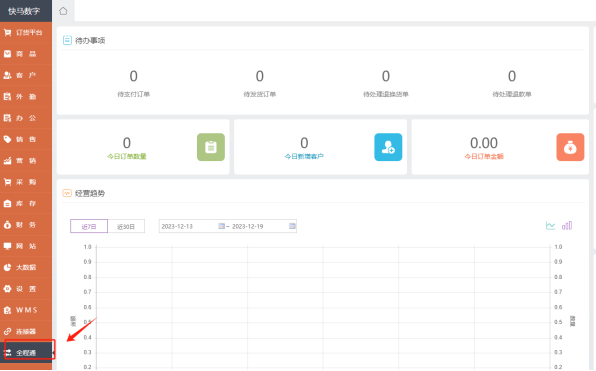596x371 pixels.
Task: Select the 近7日 range tab
Action: [x=89, y=226]
